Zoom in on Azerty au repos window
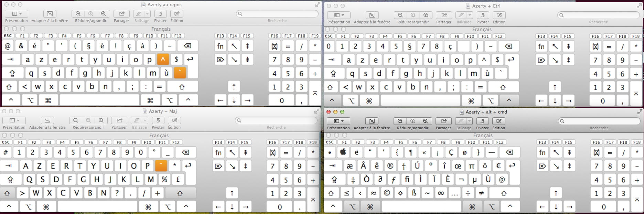 click(x=104, y=14)
